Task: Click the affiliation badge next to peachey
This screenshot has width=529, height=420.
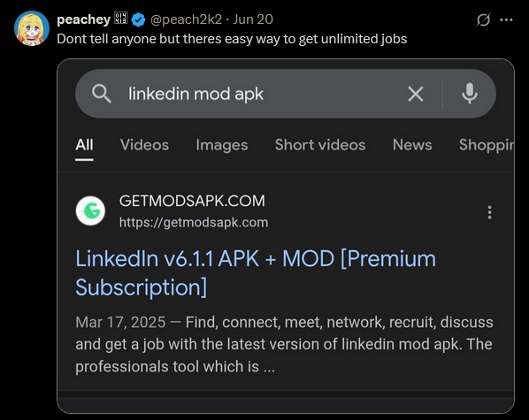Action: coord(120,19)
